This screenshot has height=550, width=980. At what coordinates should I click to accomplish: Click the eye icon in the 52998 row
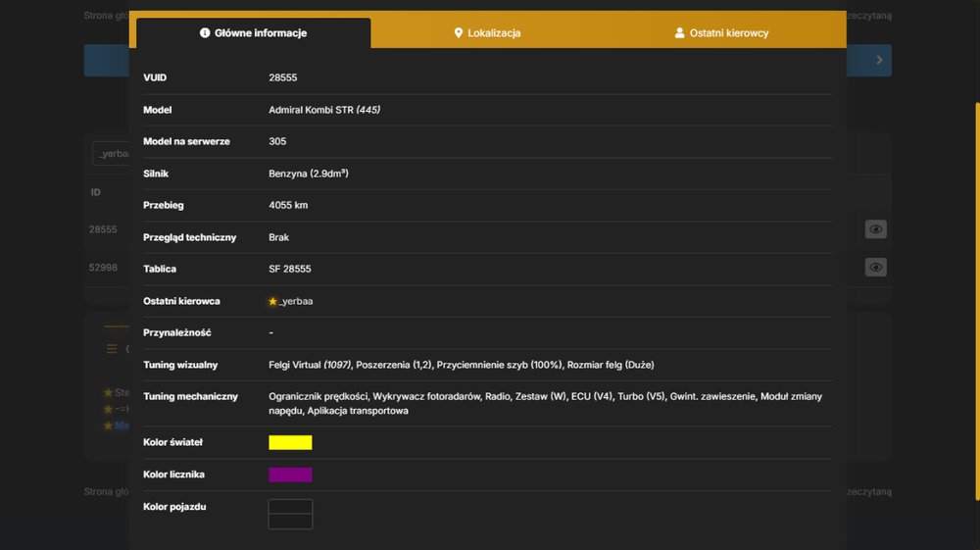click(x=875, y=268)
